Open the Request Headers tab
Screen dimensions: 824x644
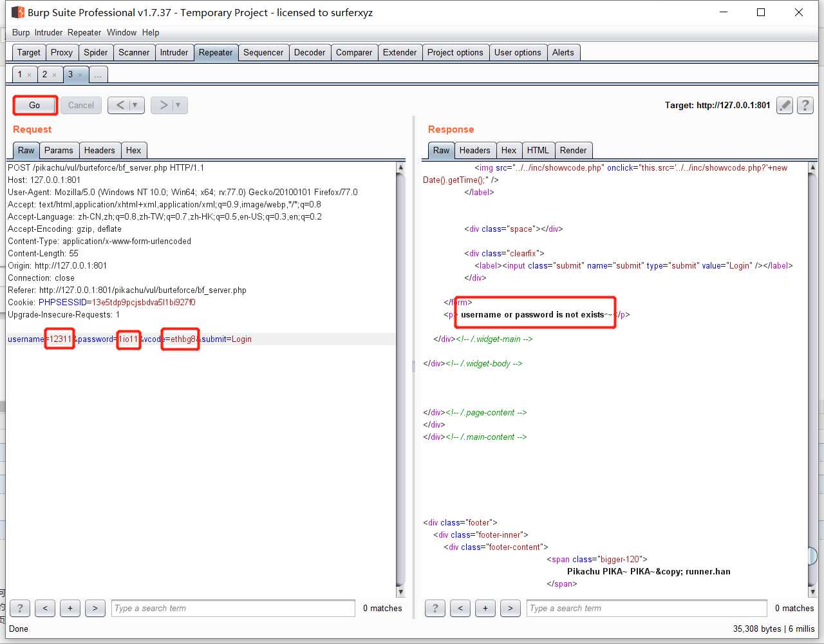click(100, 150)
